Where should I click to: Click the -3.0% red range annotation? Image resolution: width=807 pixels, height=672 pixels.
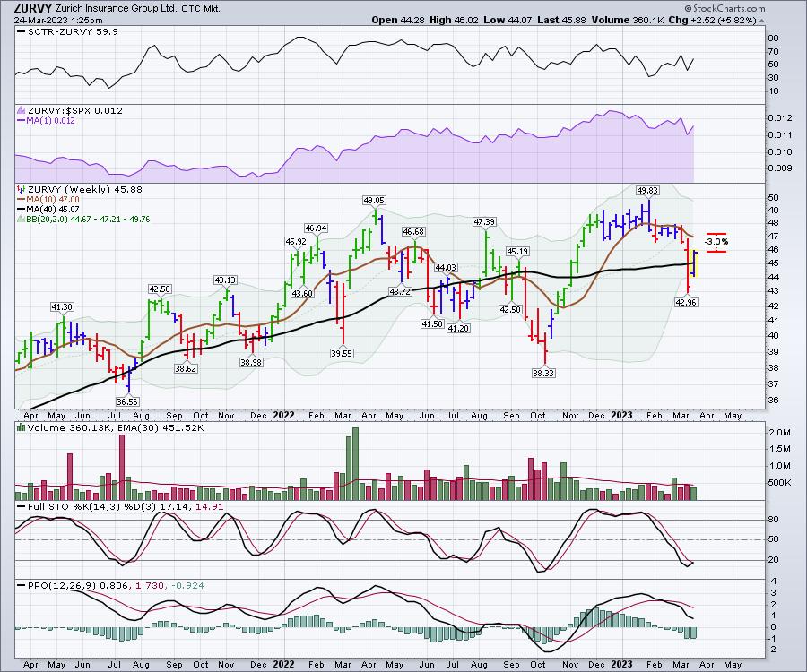tap(716, 241)
